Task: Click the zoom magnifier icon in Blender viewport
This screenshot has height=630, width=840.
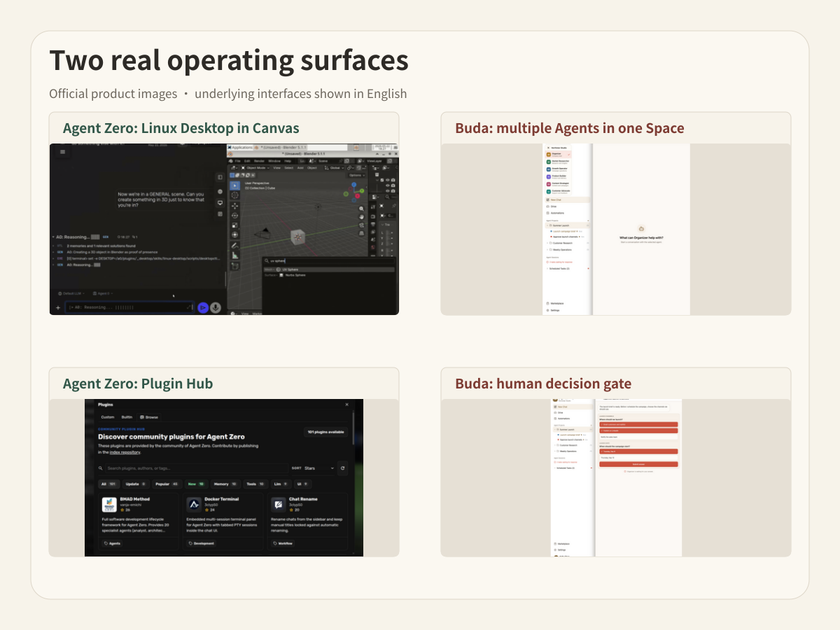Action: click(x=361, y=209)
